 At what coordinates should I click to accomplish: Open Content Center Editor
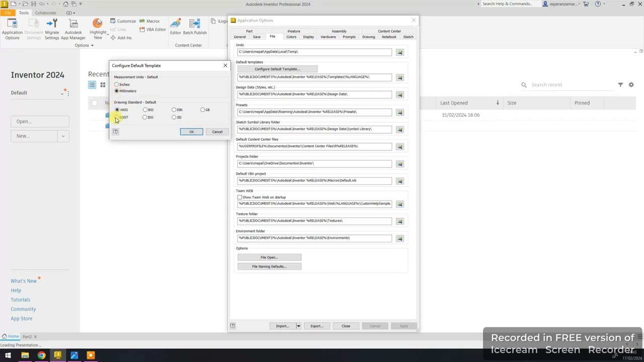[x=175, y=26]
